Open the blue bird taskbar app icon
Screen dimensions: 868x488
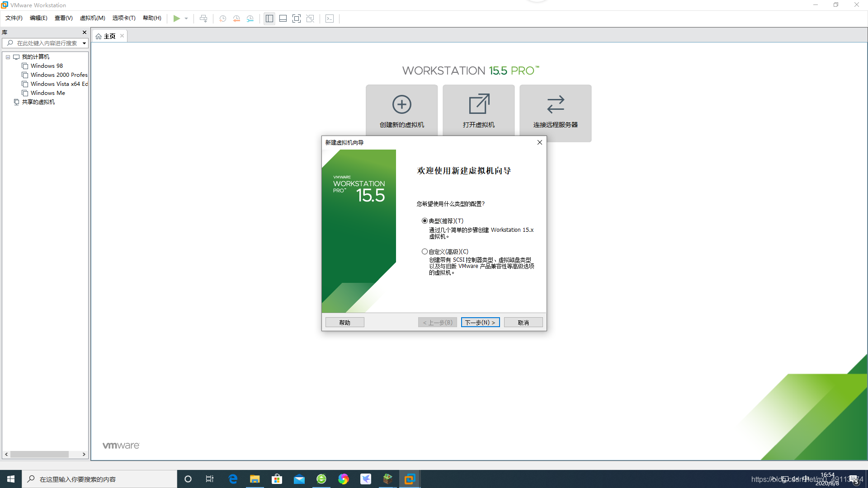tap(366, 479)
